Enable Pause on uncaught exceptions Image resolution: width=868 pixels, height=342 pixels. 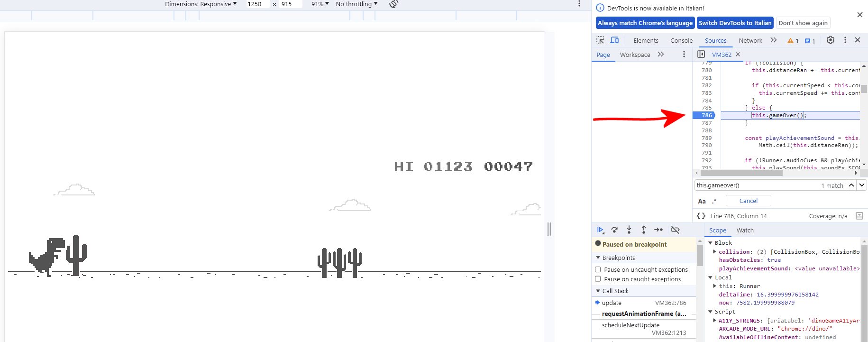[x=598, y=269]
